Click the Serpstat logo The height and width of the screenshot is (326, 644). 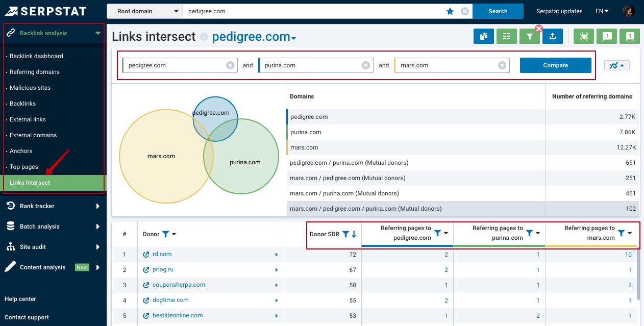(x=45, y=11)
